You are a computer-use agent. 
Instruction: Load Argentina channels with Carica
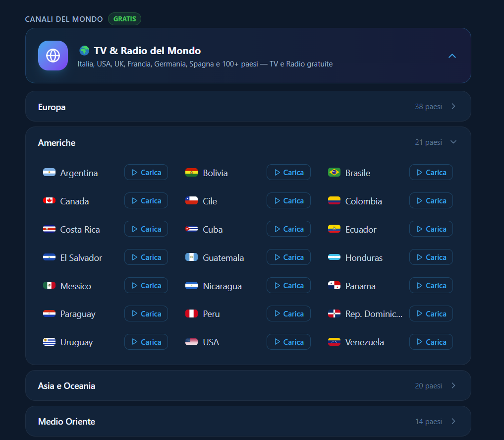click(x=146, y=173)
